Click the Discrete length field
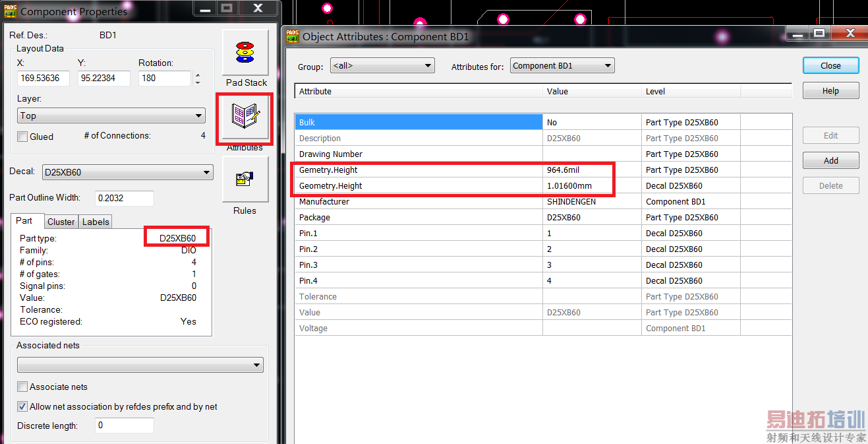The height and width of the screenshot is (444, 868). [125, 426]
